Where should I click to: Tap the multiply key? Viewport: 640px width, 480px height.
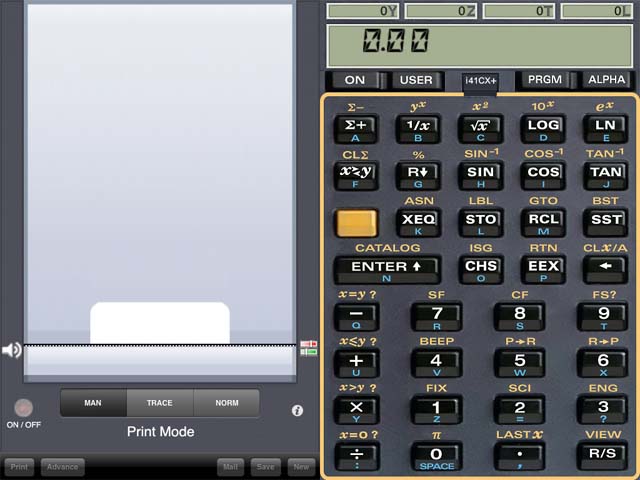tap(356, 410)
